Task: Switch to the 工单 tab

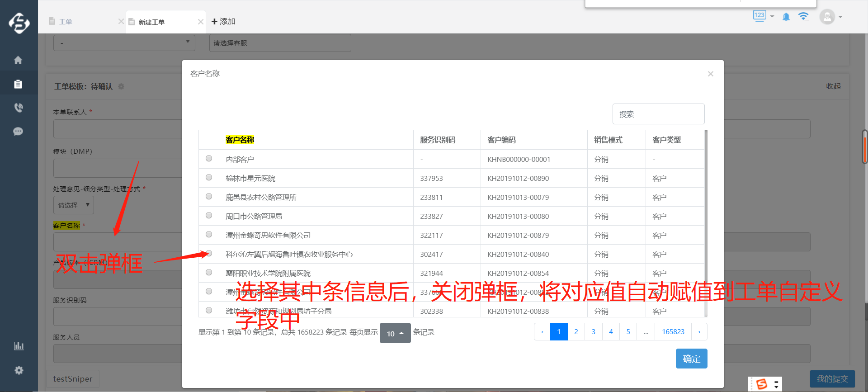Action: point(66,22)
